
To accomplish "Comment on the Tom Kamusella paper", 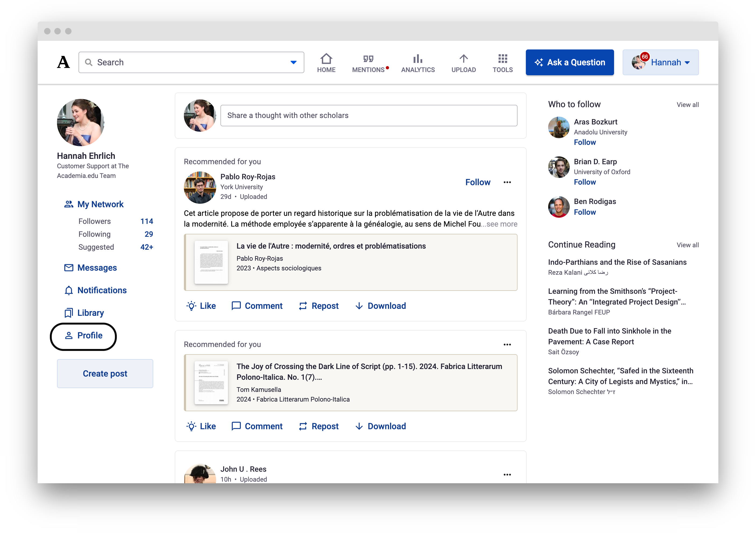I will click(x=257, y=426).
